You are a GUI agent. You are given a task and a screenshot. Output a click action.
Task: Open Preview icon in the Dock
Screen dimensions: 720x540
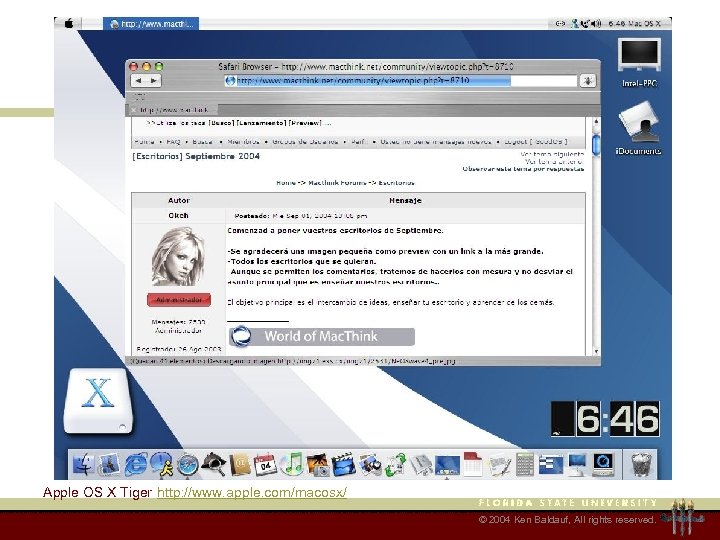coord(370,464)
